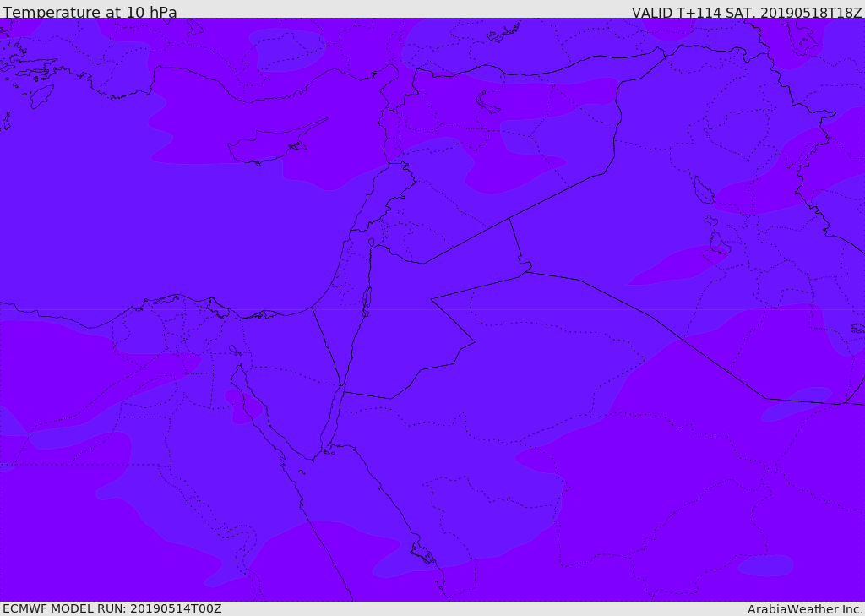865x616 pixels.
Task: Click the 'ArabiaWeather Inc' credit text
Action: coord(804,609)
